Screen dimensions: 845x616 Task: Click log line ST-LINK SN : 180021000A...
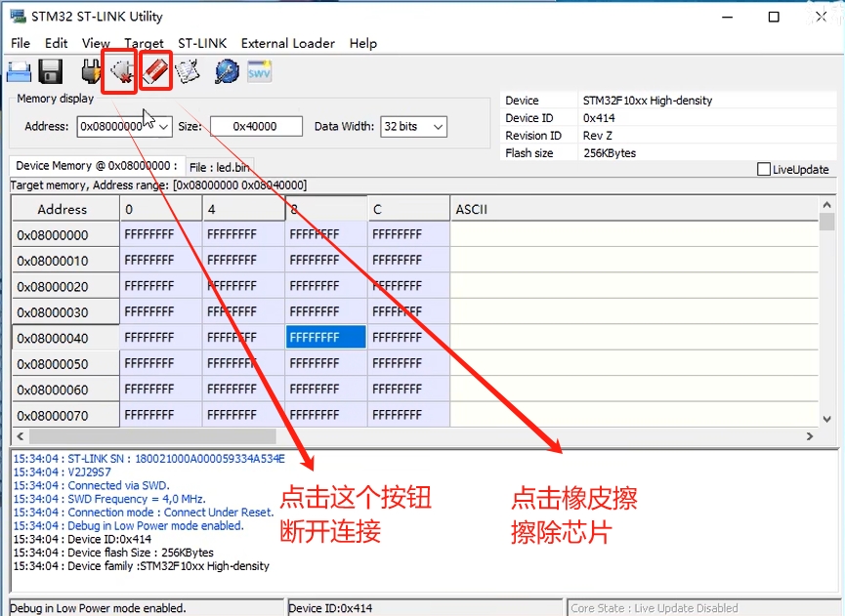(149, 459)
